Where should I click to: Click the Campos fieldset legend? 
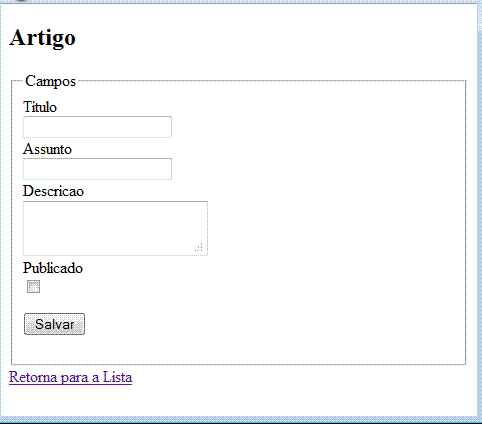click(x=51, y=81)
